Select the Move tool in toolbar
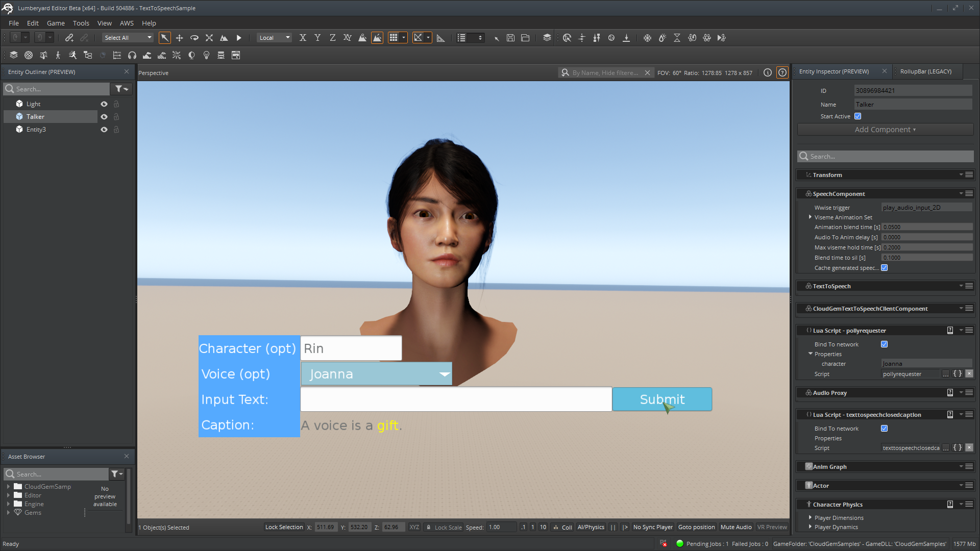Screen dimensions: 980x551 pos(178,38)
